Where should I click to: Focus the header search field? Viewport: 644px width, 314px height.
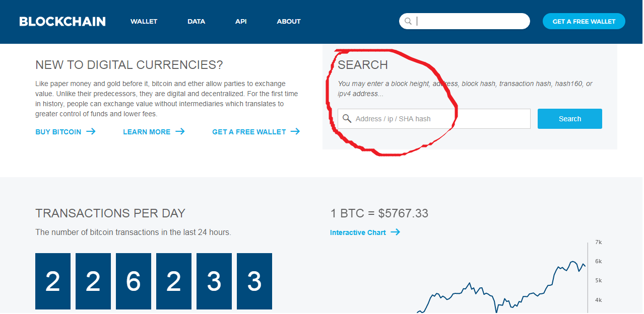pos(465,21)
